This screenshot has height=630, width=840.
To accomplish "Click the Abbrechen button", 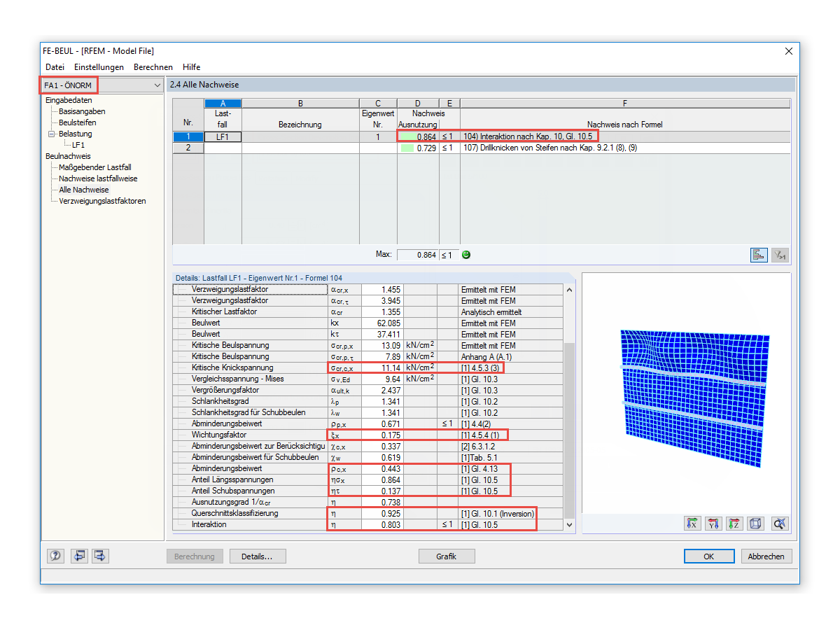I will pos(767,556).
